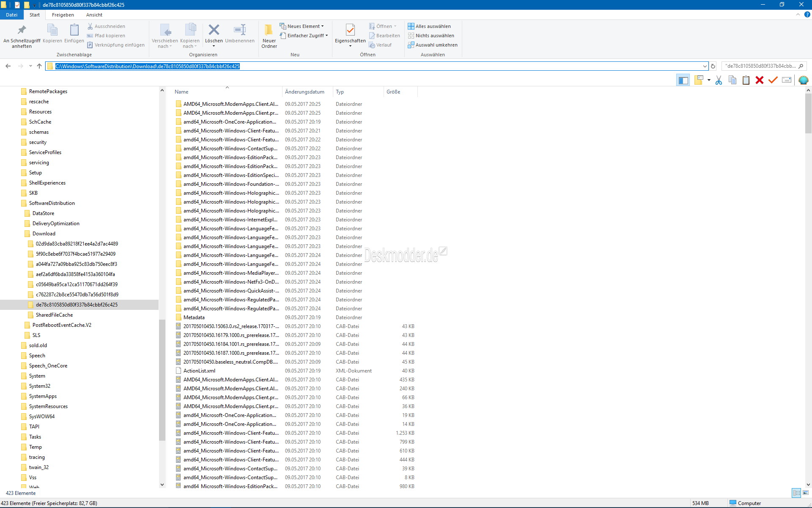Sort by the Name column header
Screen dimensions: 812x508
(227, 92)
